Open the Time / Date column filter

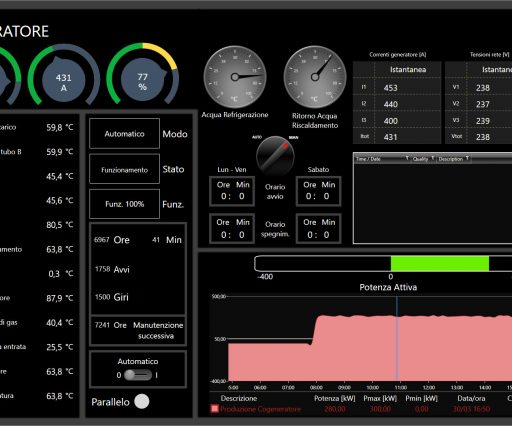[407, 158]
